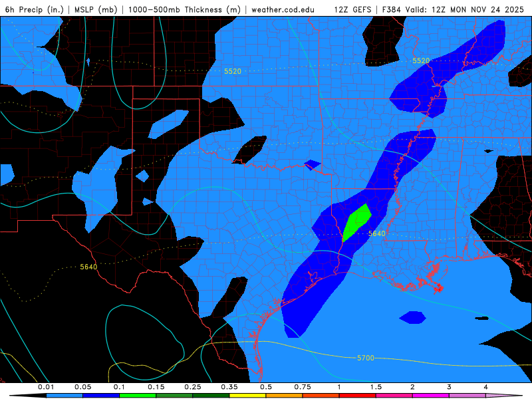Click the light blue legend color swatch
Image resolution: width=532 pixels, height=399 pixels.
[x=65, y=396]
